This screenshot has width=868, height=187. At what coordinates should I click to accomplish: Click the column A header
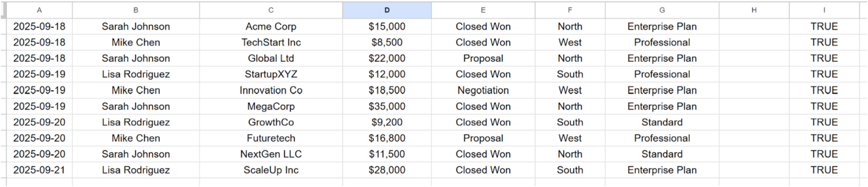39,10
